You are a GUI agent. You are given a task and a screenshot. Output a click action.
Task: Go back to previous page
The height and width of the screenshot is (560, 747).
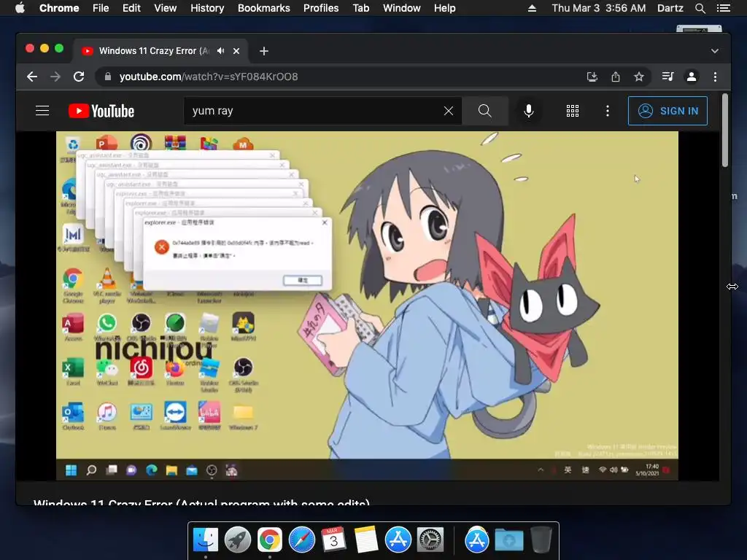(32, 77)
